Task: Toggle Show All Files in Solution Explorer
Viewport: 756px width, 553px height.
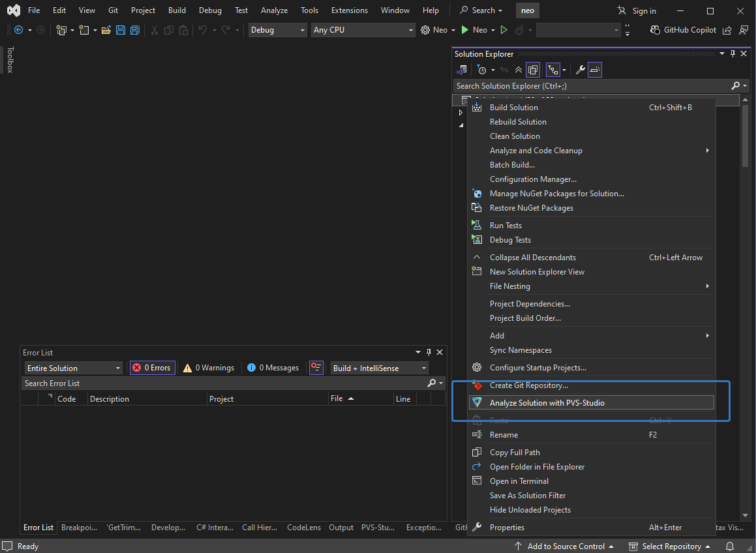Action: pos(533,70)
